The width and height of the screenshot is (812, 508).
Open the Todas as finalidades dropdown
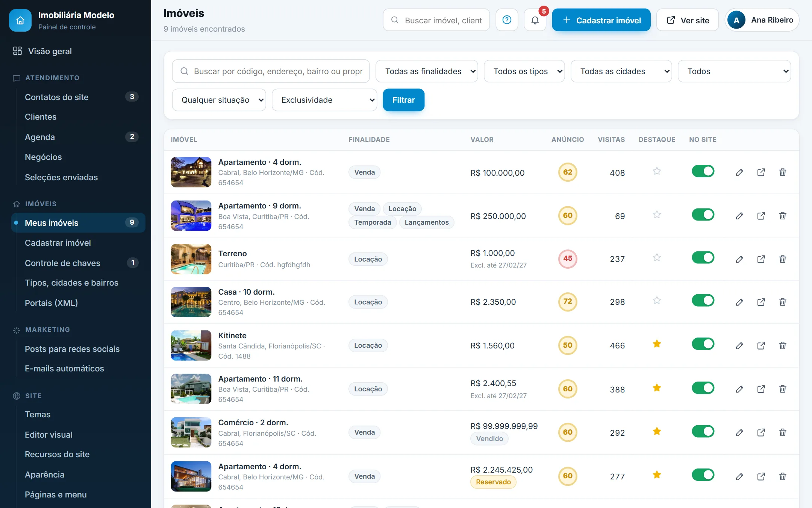[x=427, y=71]
